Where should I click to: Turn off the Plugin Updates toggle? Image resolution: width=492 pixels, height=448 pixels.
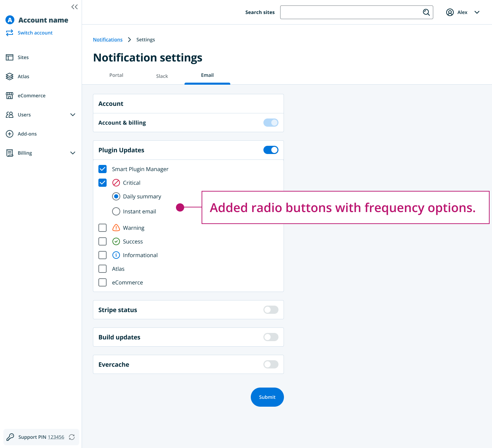point(271,150)
